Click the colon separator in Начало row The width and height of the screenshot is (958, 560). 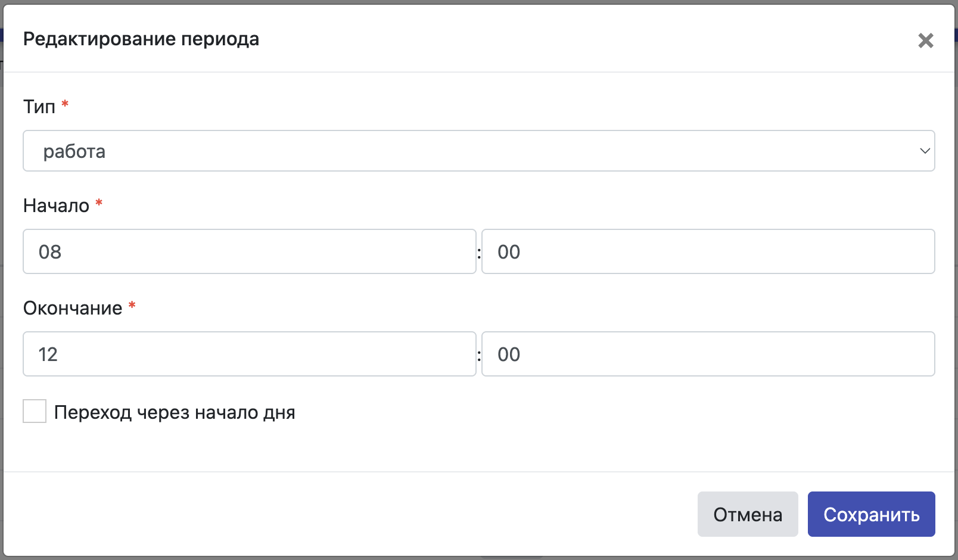coord(479,253)
